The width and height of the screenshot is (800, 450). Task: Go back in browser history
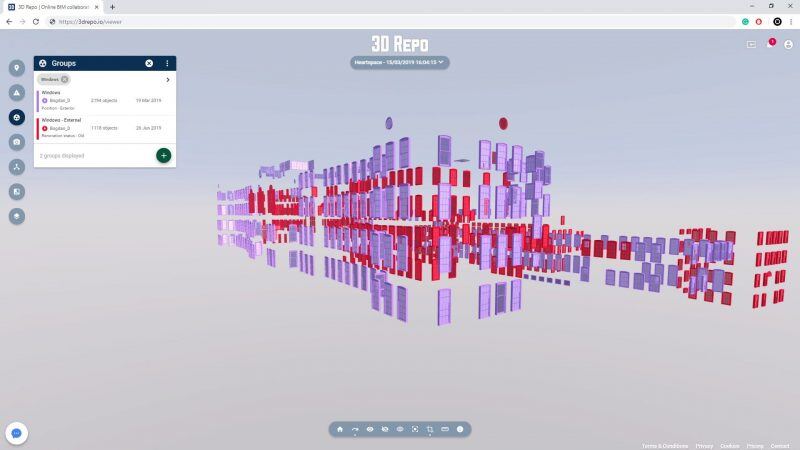point(9,22)
